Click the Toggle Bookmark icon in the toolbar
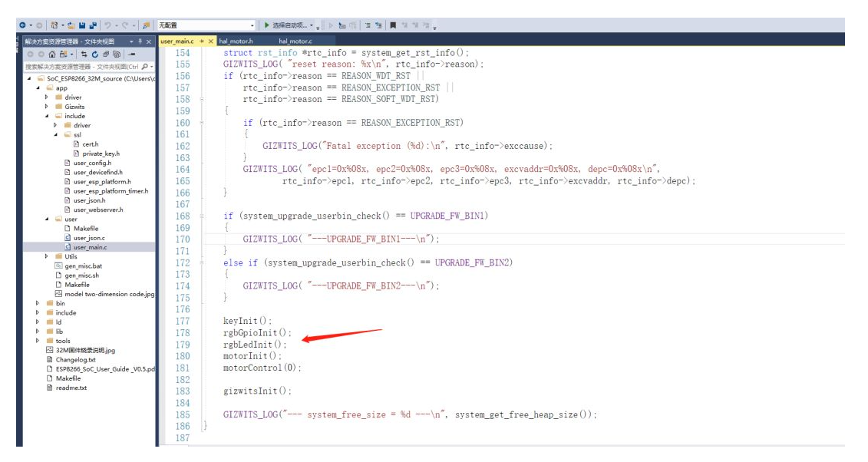This screenshot has height=462, width=868. [392, 25]
